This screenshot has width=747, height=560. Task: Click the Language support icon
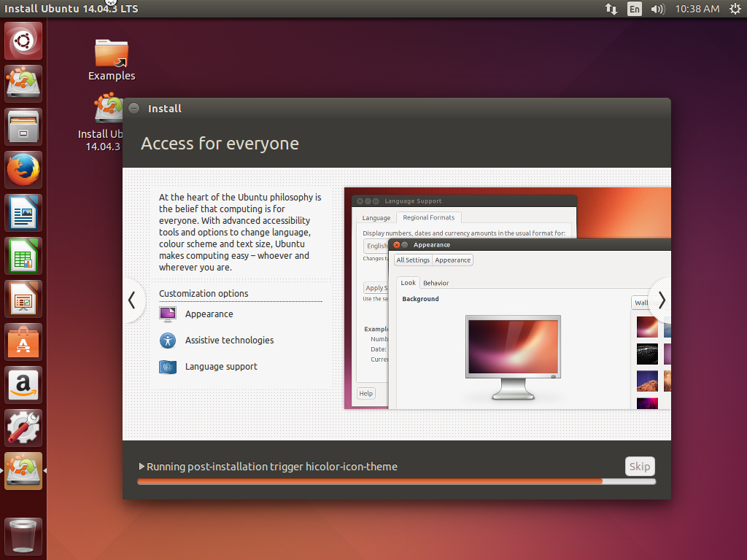coord(168,367)
